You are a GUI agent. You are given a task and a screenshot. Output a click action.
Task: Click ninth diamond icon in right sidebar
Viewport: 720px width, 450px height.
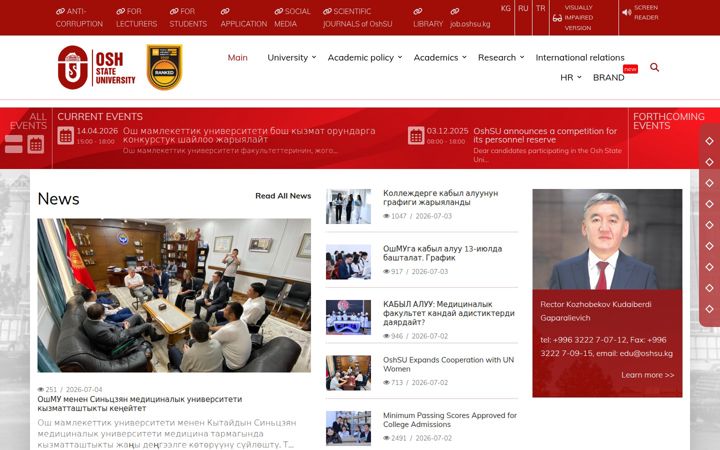[709, 309]
